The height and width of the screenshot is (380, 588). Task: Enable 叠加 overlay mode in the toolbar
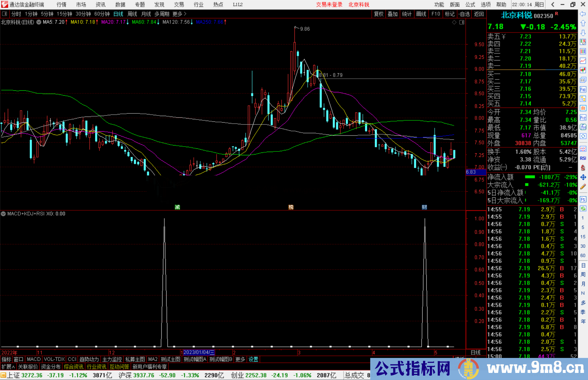pos(393,14)
